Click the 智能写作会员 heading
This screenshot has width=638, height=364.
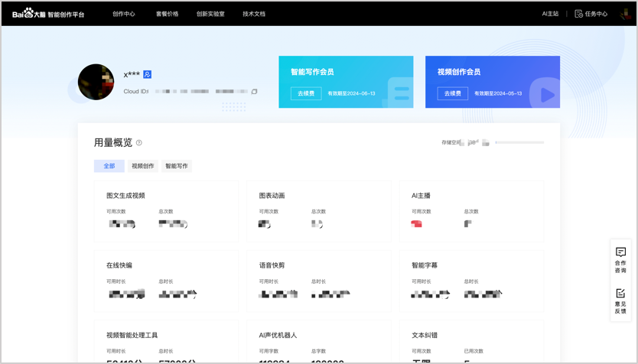pos(312,72)
